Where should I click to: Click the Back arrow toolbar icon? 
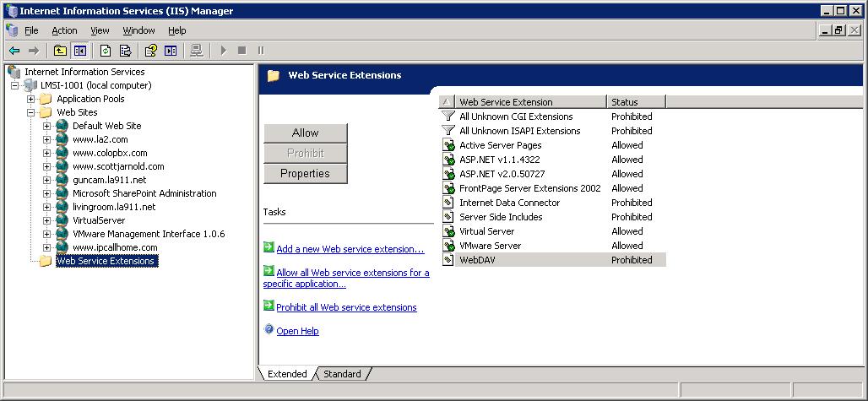[14, 51]
